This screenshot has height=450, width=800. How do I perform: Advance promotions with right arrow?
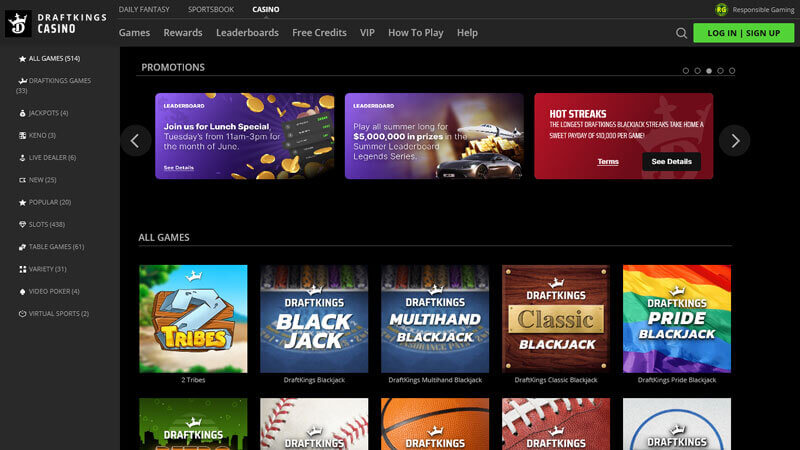pyautogui.click(x=735, y=141)
